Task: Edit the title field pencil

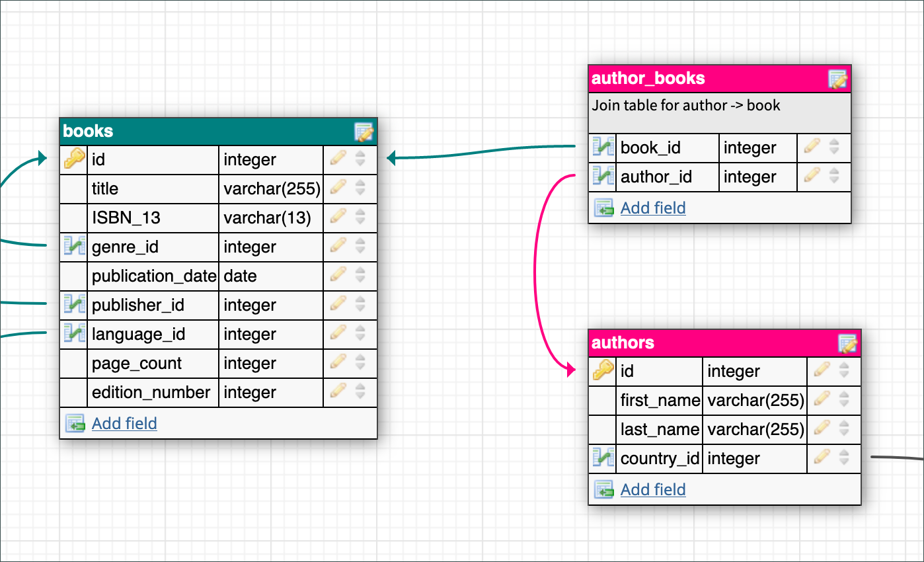Action: click(338, 187)
